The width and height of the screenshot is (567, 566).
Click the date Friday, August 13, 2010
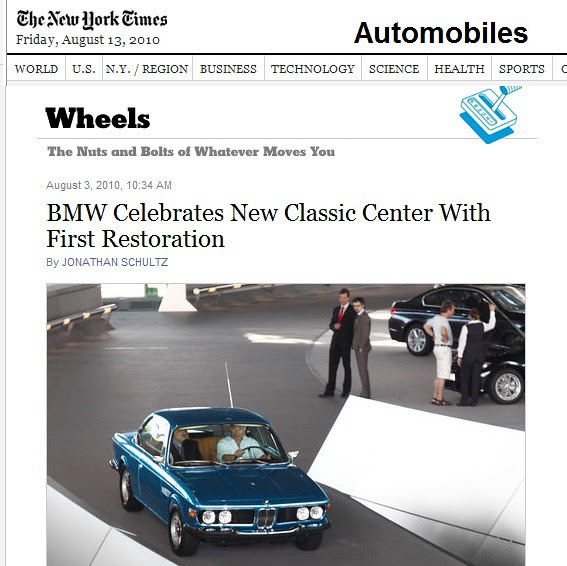click(x=88, y=39)
